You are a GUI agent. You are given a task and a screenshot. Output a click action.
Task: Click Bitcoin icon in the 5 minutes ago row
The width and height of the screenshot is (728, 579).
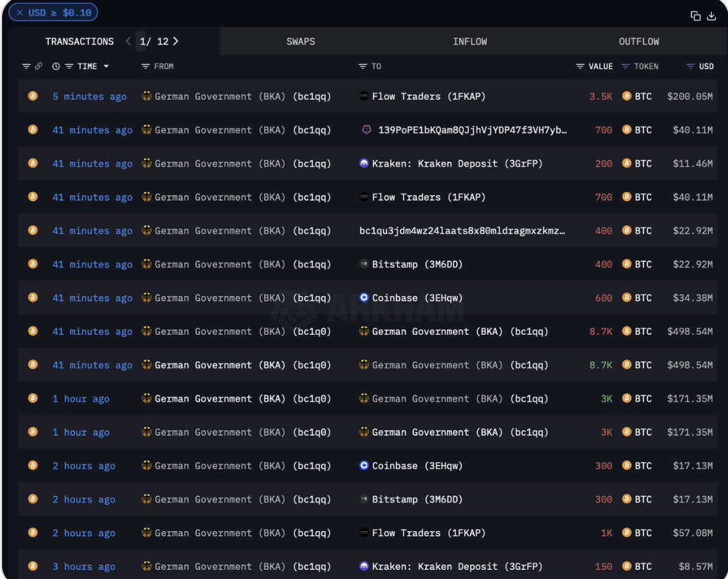click(x=32, y=96)
